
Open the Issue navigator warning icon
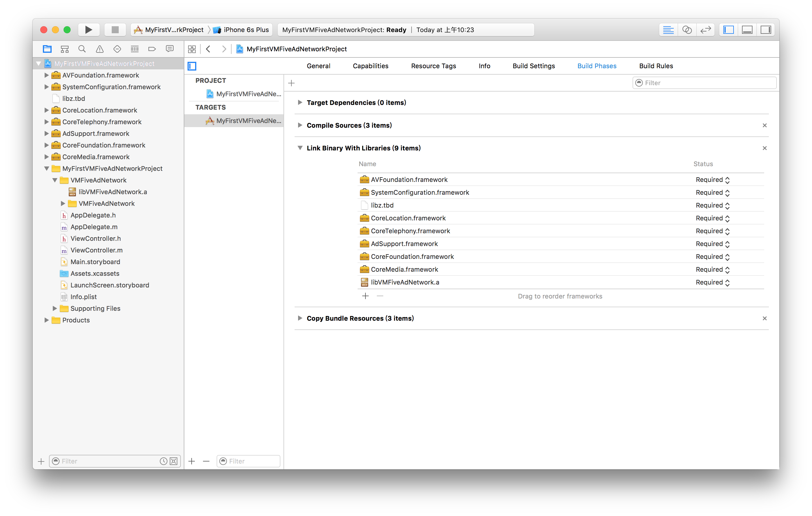99,49
